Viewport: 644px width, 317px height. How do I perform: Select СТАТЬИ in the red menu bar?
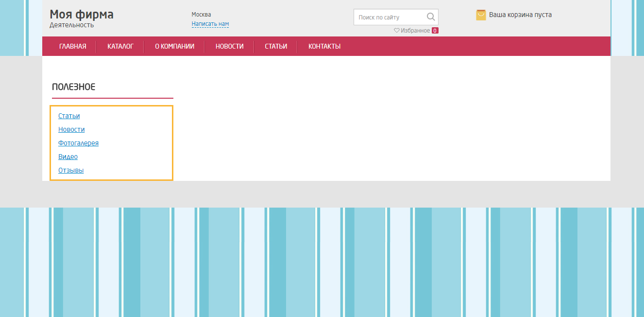pos(276,47)
